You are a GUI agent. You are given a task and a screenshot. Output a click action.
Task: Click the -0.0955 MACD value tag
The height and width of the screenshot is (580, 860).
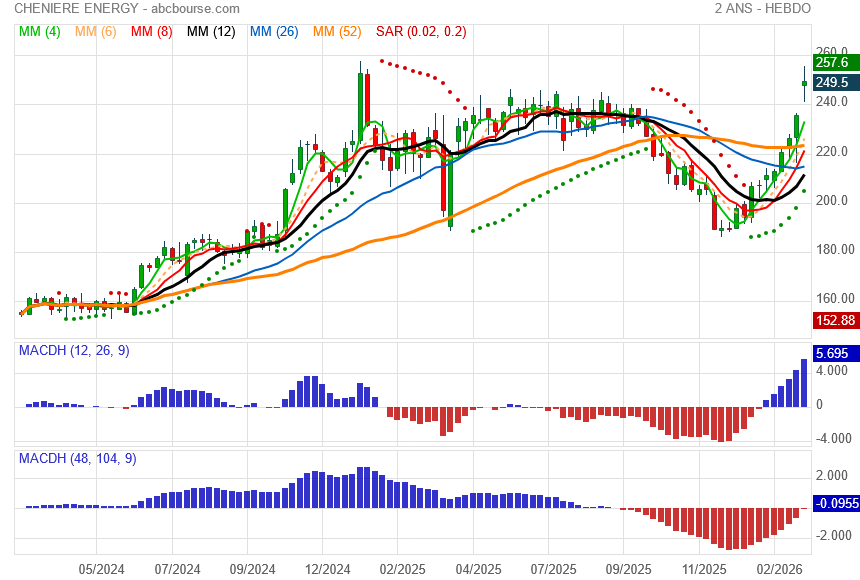point(835,504)
